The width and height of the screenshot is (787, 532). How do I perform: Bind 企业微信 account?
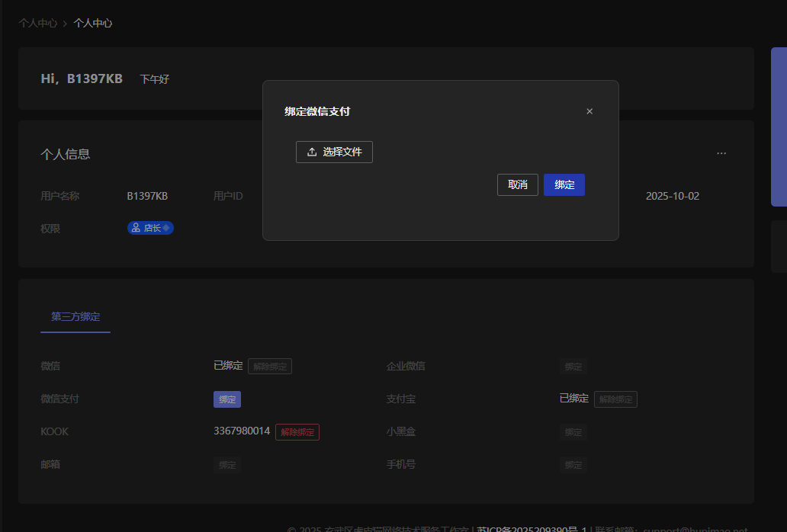point(573,367)
